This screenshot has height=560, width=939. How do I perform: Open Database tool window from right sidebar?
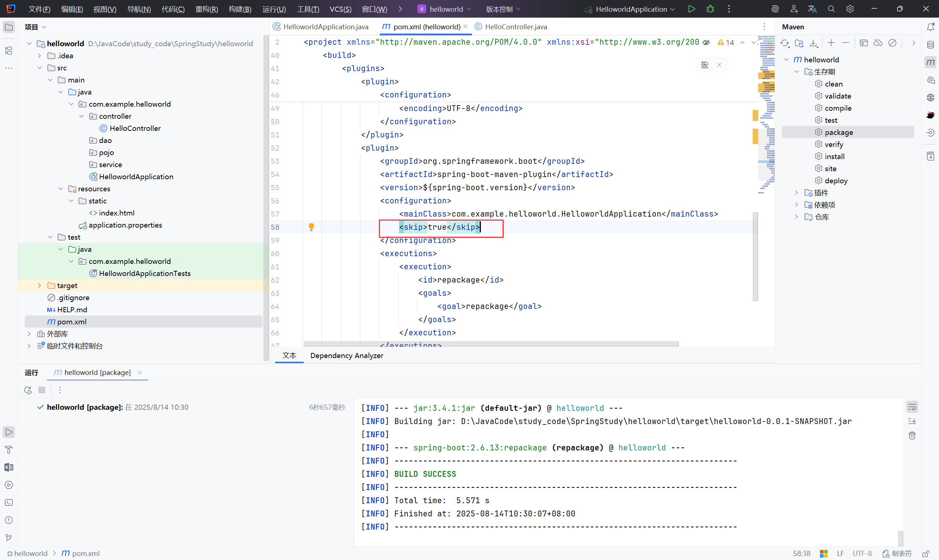pos(930,44)
